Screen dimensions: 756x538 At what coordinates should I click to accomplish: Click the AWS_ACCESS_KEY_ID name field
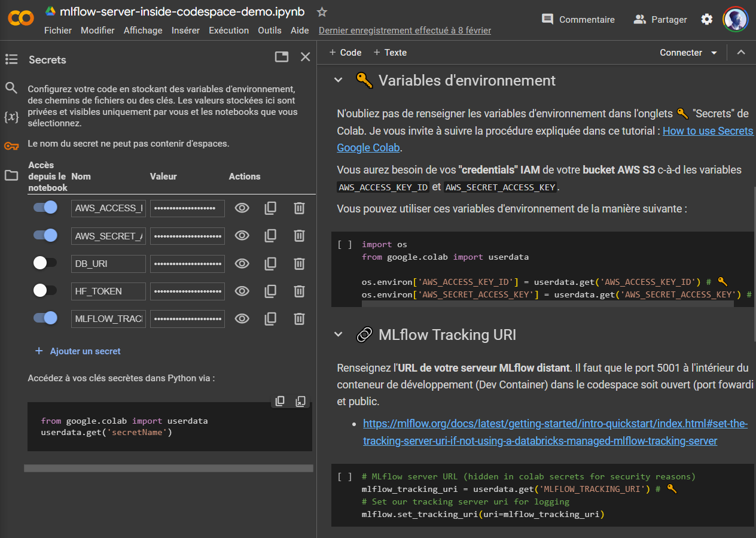tap(108, 208)
